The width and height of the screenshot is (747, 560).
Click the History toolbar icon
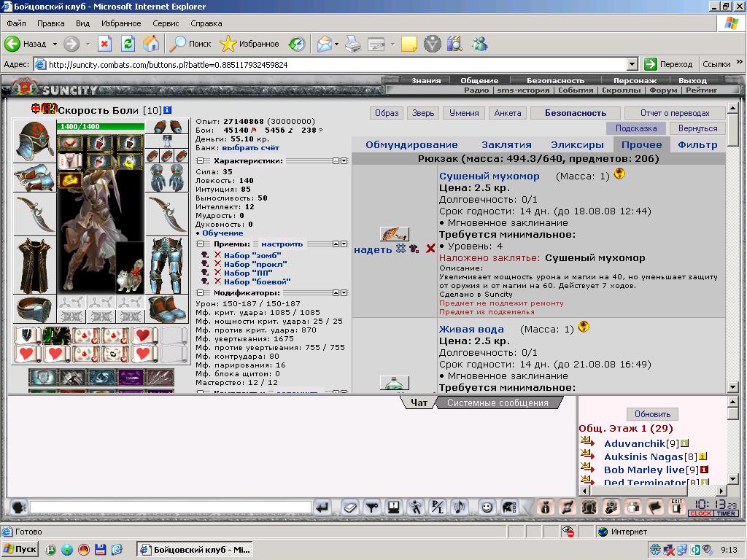(x=297, y=44)
